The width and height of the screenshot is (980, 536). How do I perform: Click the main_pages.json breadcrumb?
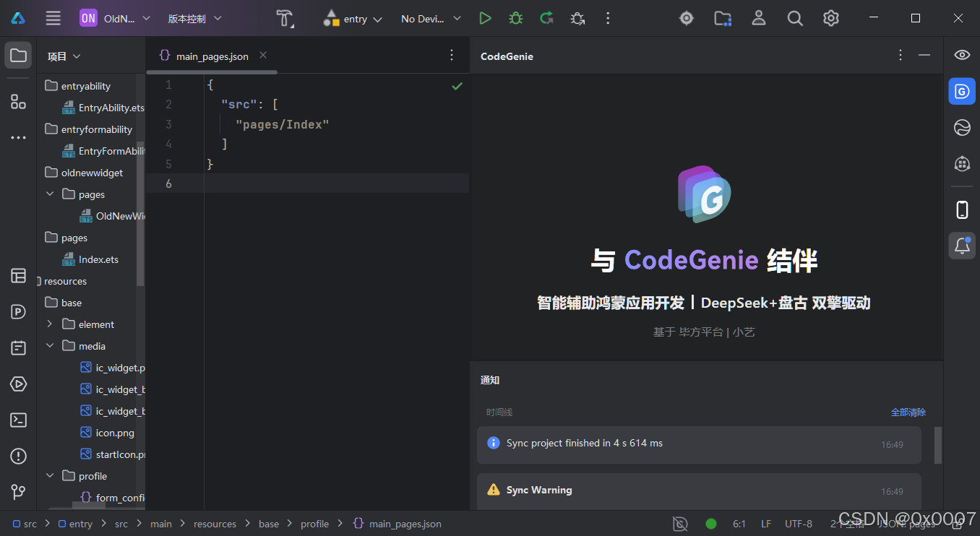click(x=397, y=524)
